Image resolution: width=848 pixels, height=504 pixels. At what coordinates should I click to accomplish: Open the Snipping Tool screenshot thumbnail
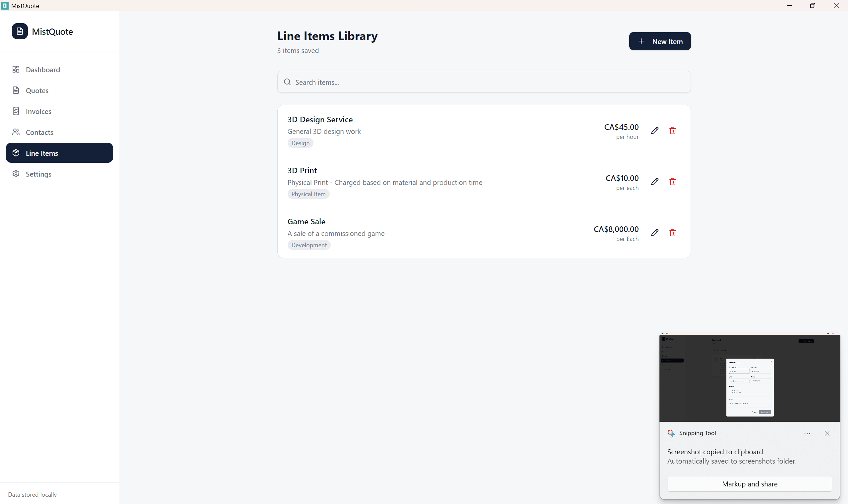(750, 378)
